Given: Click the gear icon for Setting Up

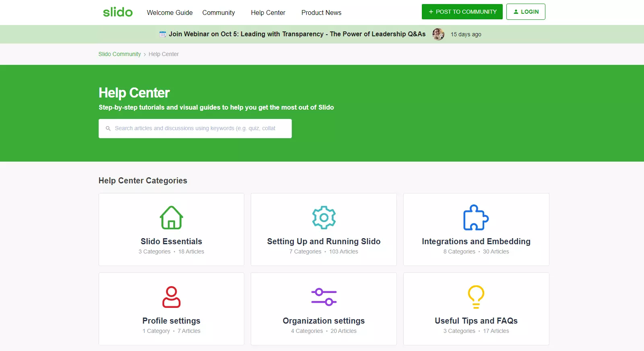Looking at the screenshot, I should tap(324, 218).
